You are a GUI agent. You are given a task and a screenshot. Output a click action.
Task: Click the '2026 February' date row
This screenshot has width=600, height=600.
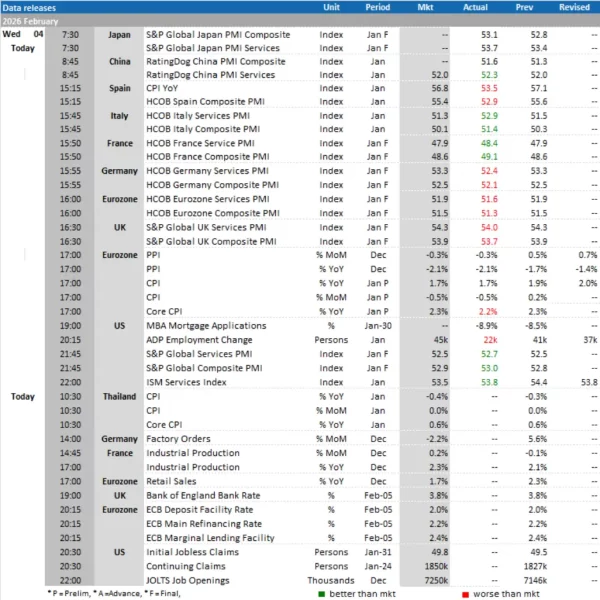coord(32,20)
